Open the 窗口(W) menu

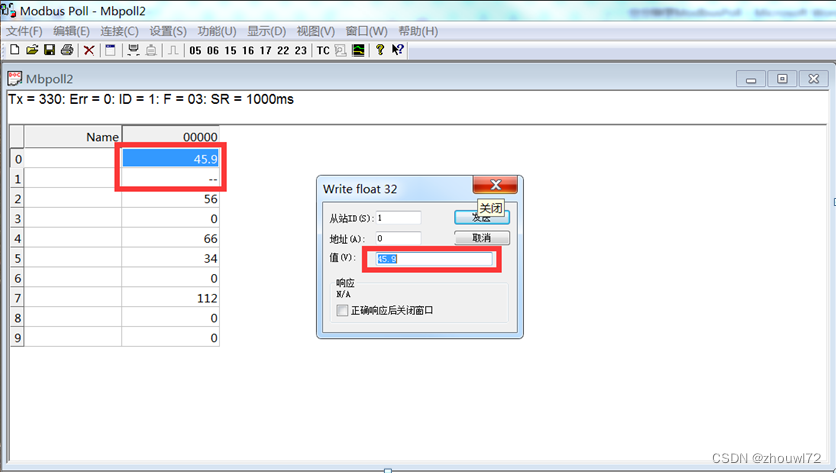tap(366, 31)
